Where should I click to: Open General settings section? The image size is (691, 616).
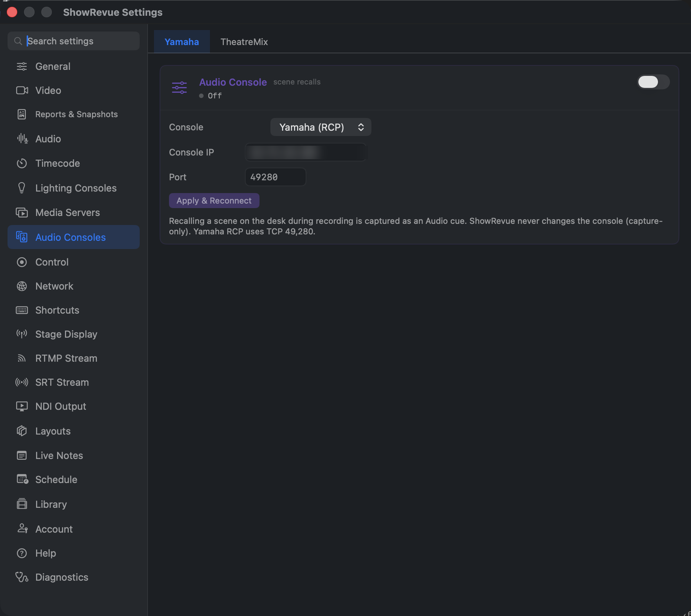point(73,66)
